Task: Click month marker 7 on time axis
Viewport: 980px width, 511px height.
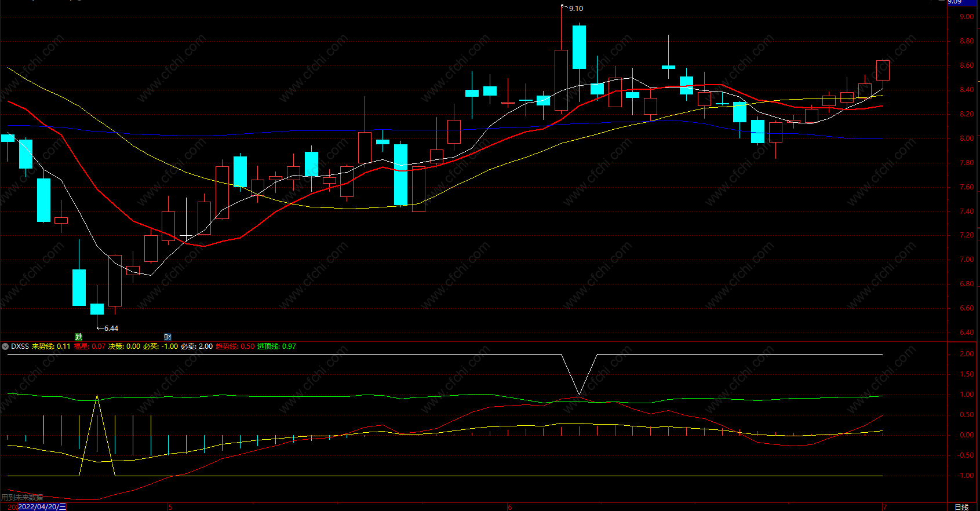Action: pyautogui.click(x=884, y=507)
